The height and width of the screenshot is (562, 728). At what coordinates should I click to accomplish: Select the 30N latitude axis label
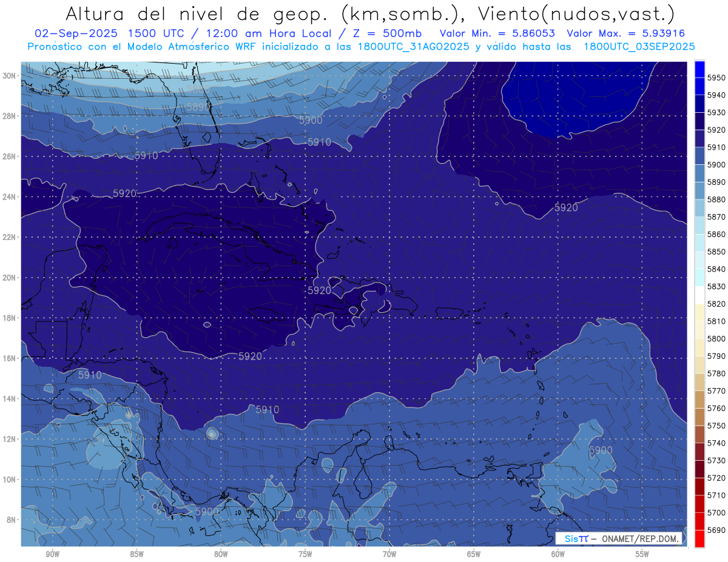[x=9, y=76]
